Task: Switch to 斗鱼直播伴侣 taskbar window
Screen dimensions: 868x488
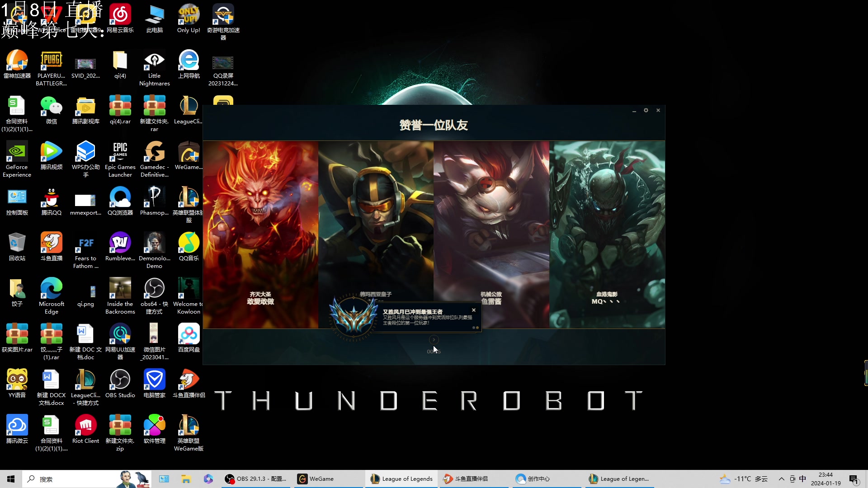Action: click(474, 479)
